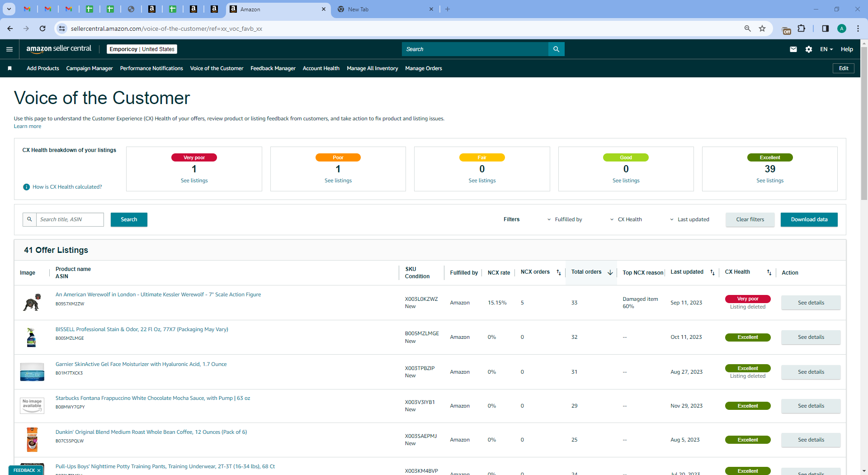
Task: Click the browser zoom magnifier icon
Action: pos(748,28)
